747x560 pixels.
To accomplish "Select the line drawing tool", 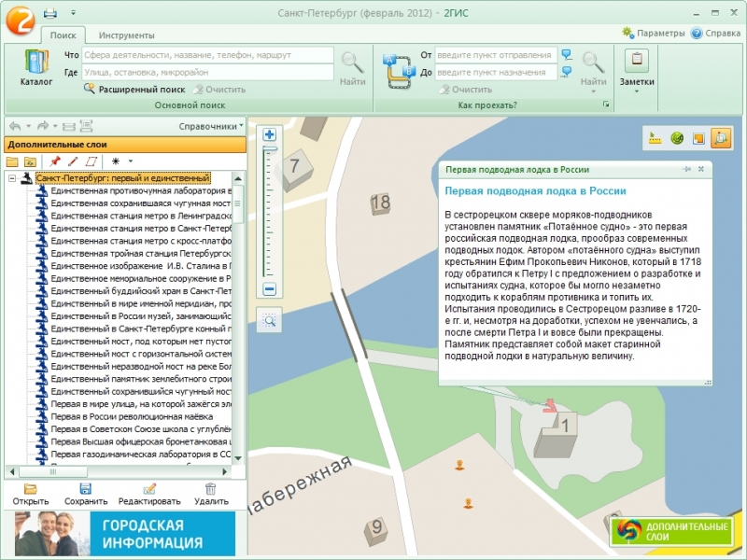I will 73,161.
